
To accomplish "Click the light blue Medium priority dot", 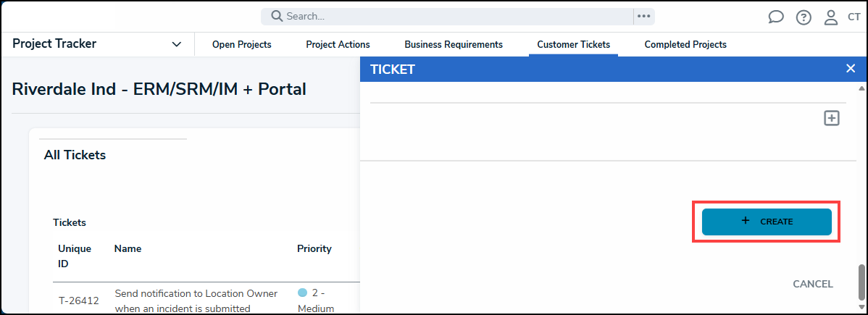I will coord(303,293).
